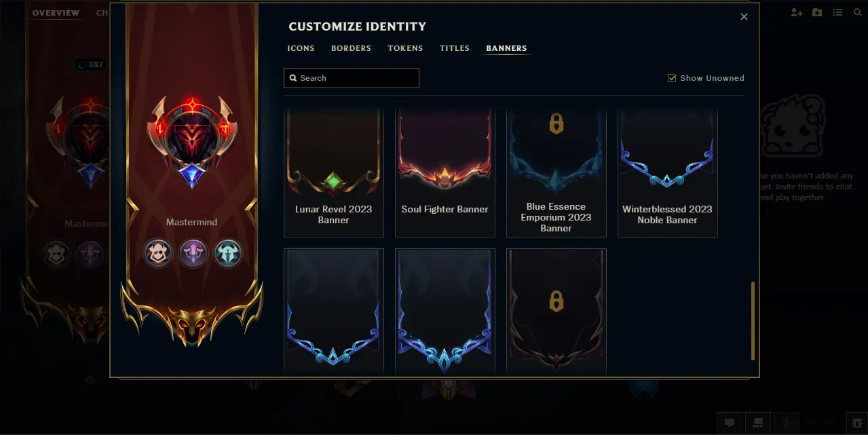
Task: Pick the Winterblessed 2023 Noble Banner
Action: 668,172
